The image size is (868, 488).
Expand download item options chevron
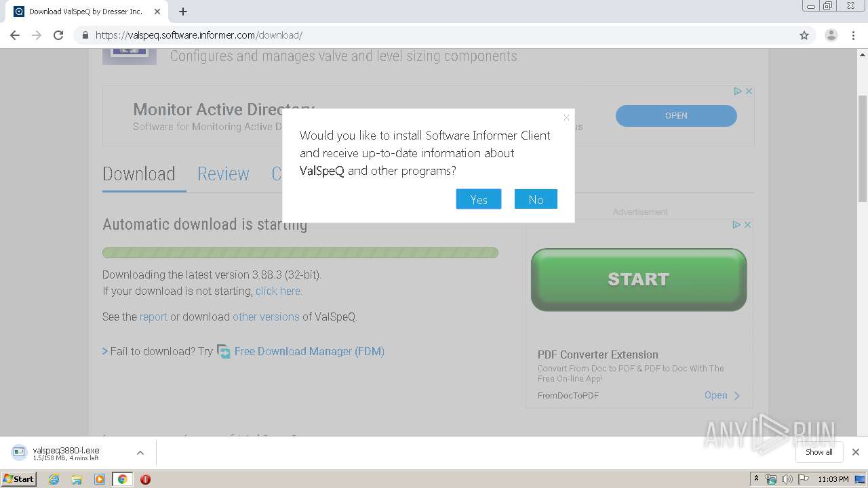click(x=140, y=453)
